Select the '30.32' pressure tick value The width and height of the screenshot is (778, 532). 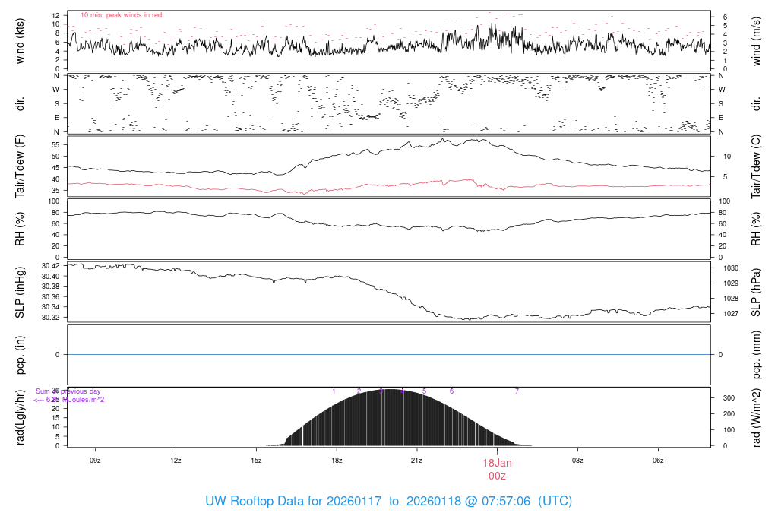click(x=51, y=318)
